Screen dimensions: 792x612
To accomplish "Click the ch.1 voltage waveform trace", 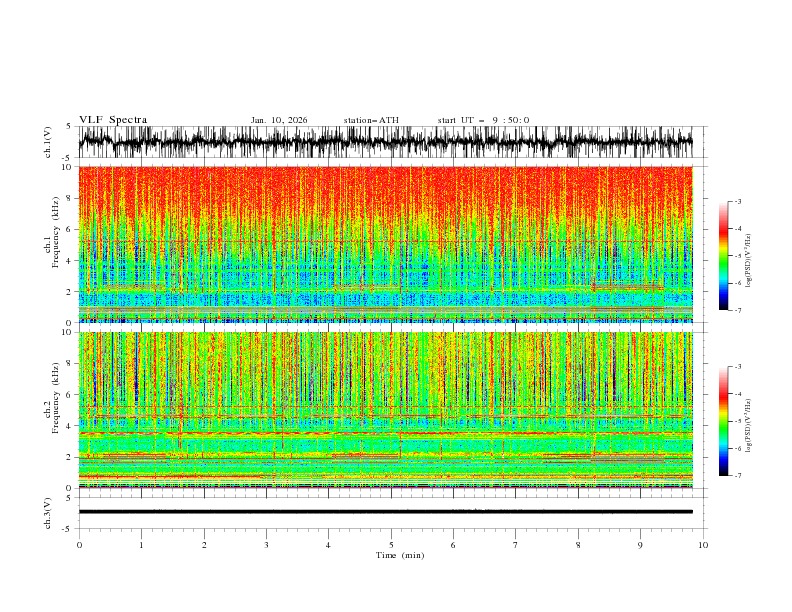I will [385, 142].
